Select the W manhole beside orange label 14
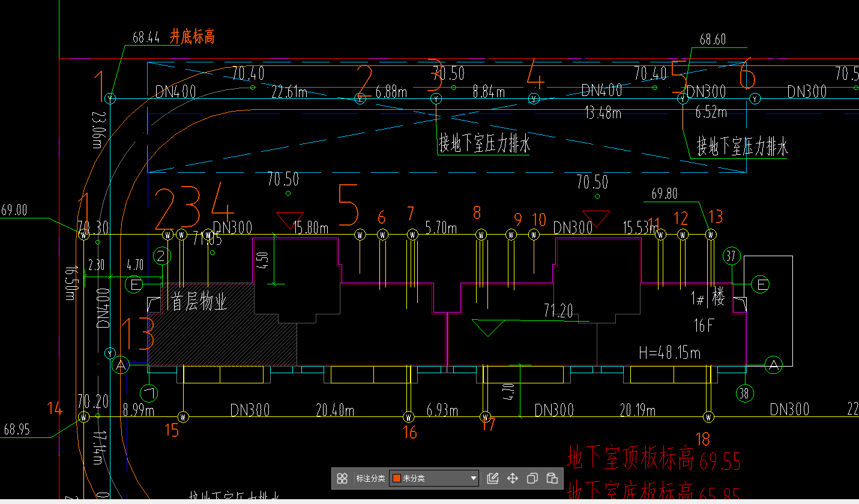This screenshot has height=504, width=859. pyautogui.click(x=83, y=416)
